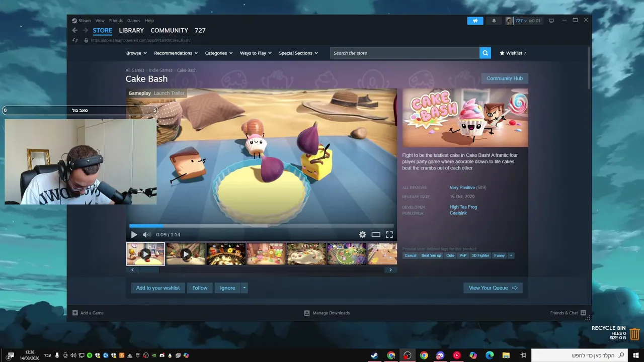Open the Games menu
644x362 pixels.
tap(134, 21)
